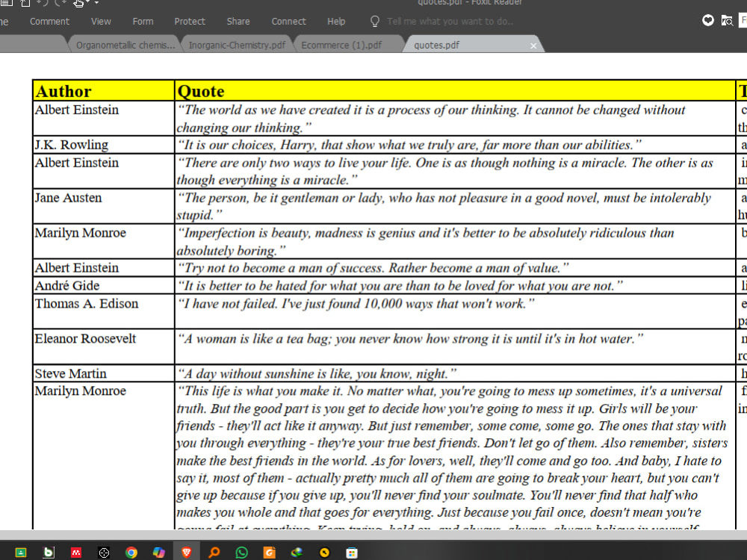Open the quick access toolbar customize dropdown
The height and width of the screenshot is (560, 747).
pyautogui.click(x=96, y=3)
